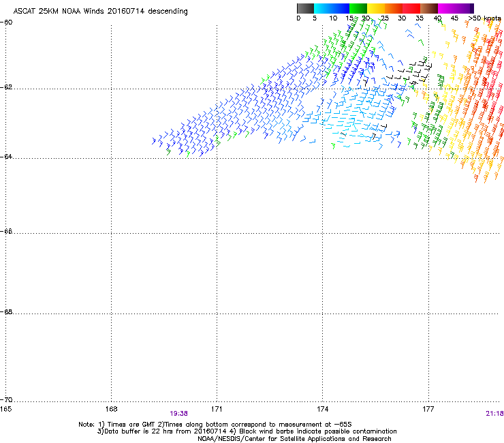The height and width of the screenshot is (443, 504).
Task: Click the red 30-35 knots legend segment
Action: tap(411, 8)
